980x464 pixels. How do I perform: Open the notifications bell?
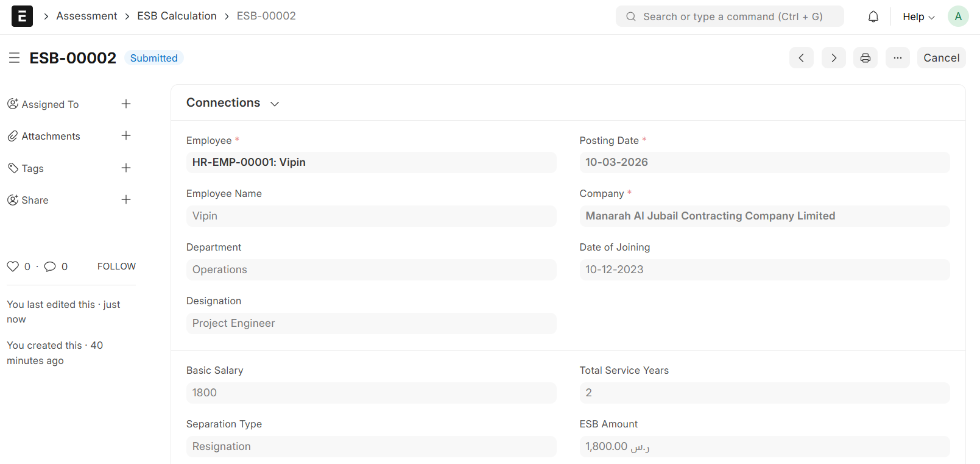(873, 16)
